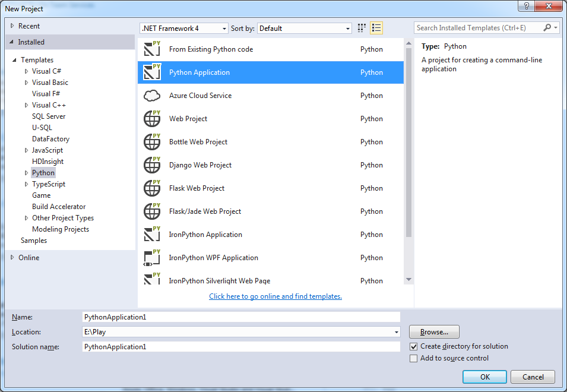This screenshot has width=567, height=392.
Task: Open the online templates link
Action: pos(275,296)
